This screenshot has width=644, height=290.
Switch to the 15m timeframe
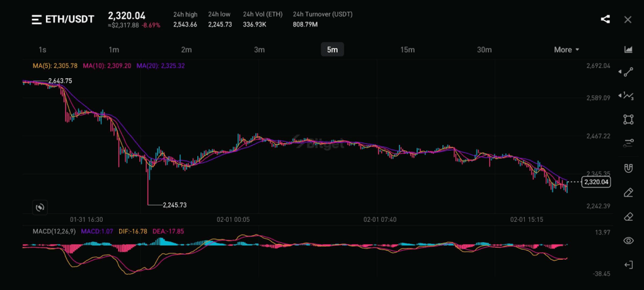[x=407, y=50]
